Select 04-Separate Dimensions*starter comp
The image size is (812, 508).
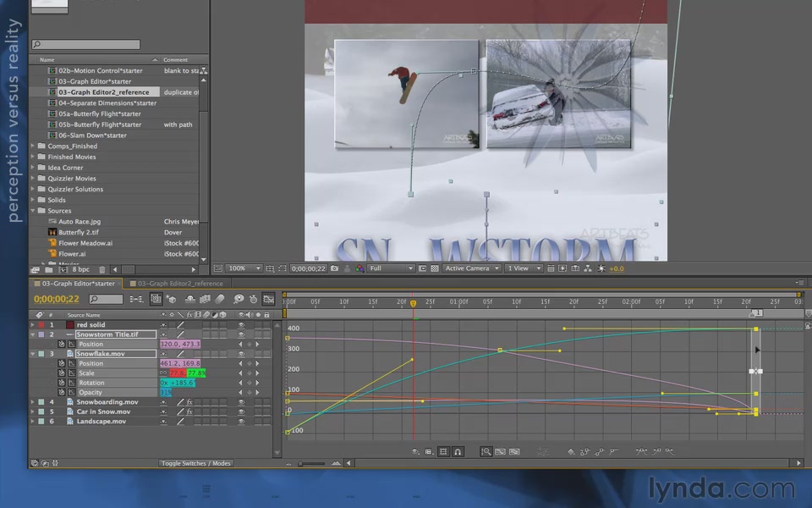(107, 103)
